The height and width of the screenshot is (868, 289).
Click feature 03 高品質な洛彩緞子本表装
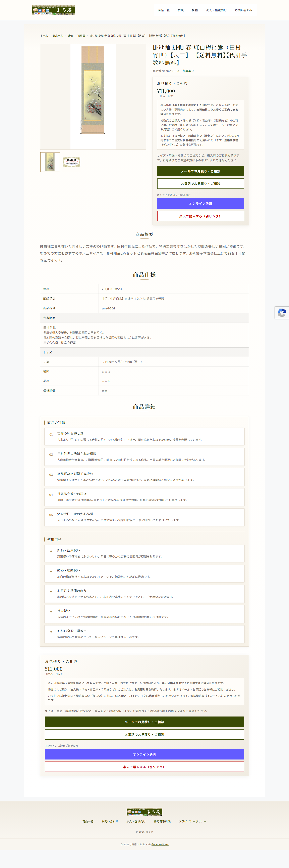click(144, 477)
